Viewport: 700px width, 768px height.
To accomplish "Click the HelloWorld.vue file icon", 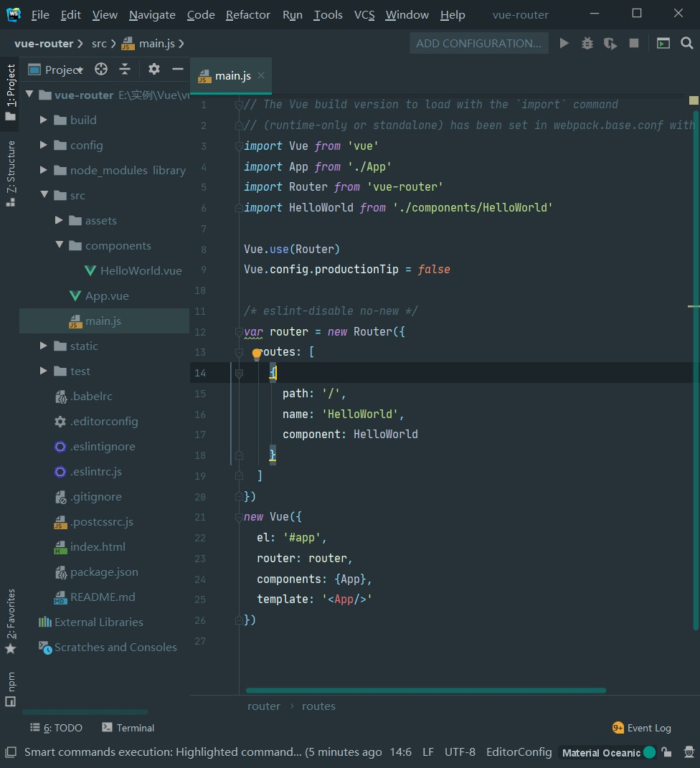I will (x=90, y=271).
